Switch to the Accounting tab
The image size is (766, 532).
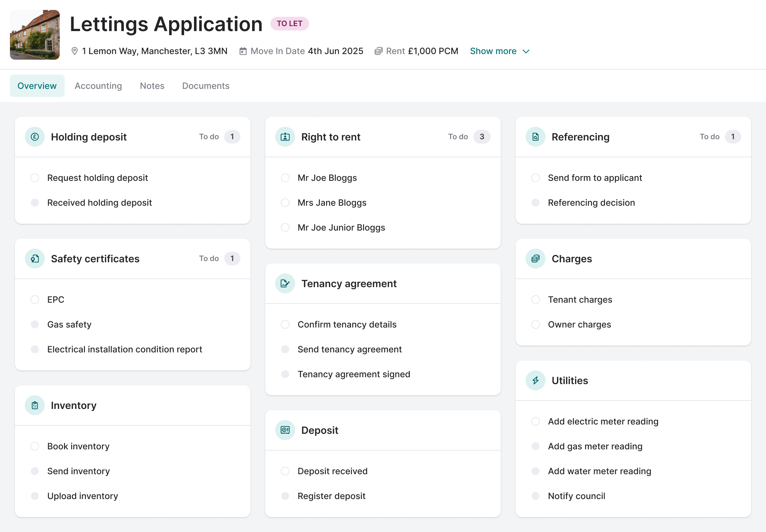tap(98, 86)
